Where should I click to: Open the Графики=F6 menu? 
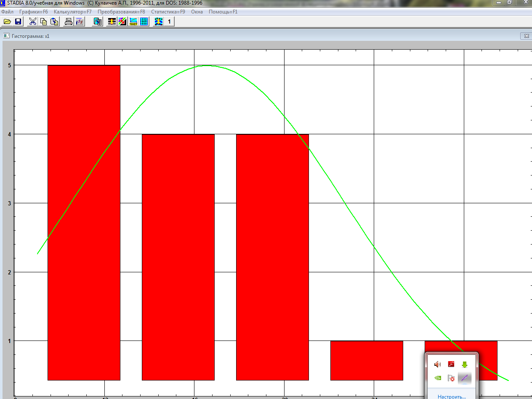[x=34, y=12]
